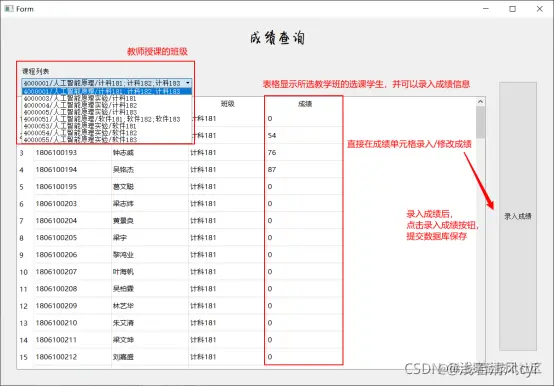Click student ID cell 1806100209

(x=72, y=306)
